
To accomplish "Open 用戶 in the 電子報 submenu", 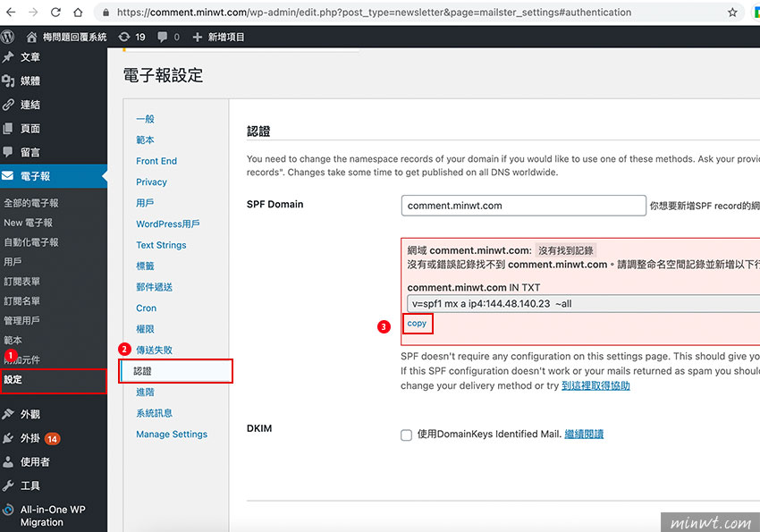I will (13, 262).
